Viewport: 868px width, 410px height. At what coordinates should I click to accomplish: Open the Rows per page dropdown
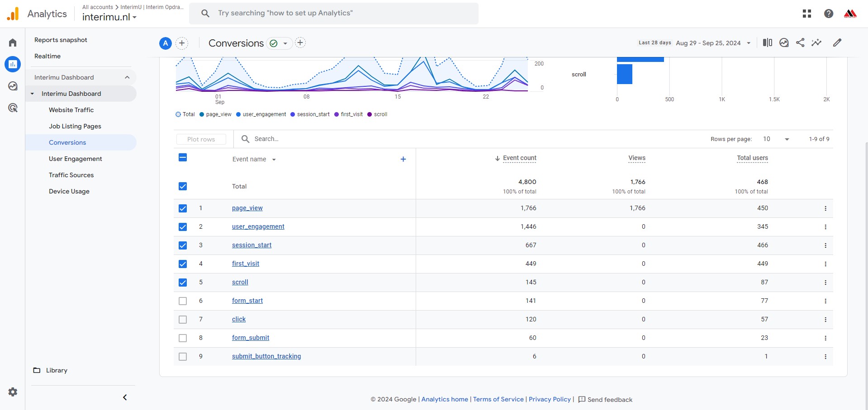[776, 139]
